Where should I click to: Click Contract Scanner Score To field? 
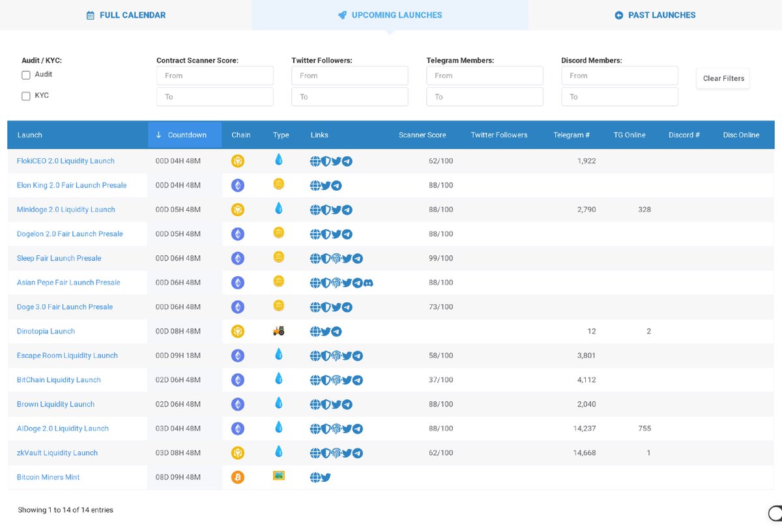(215, 97)
